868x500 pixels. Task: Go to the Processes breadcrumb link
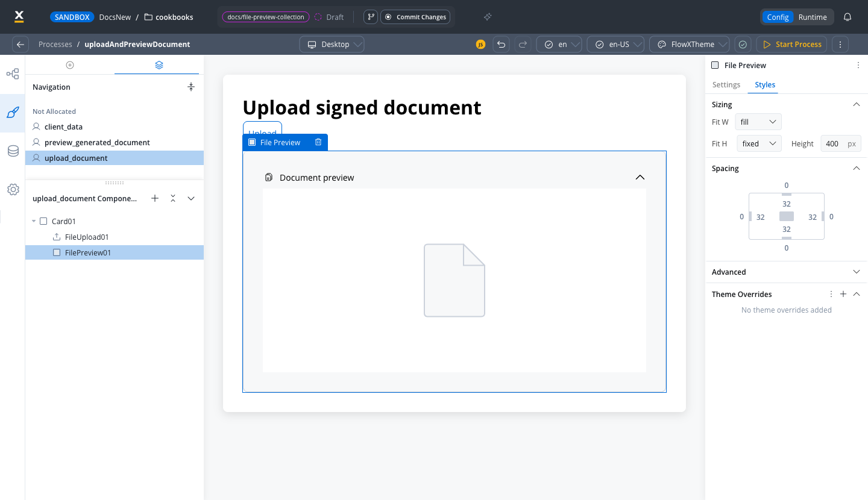coord(55,44)
